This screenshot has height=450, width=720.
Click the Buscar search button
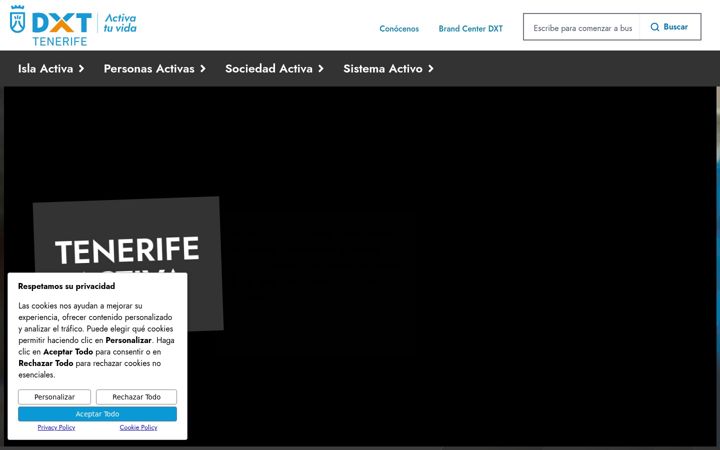point(670,27)
